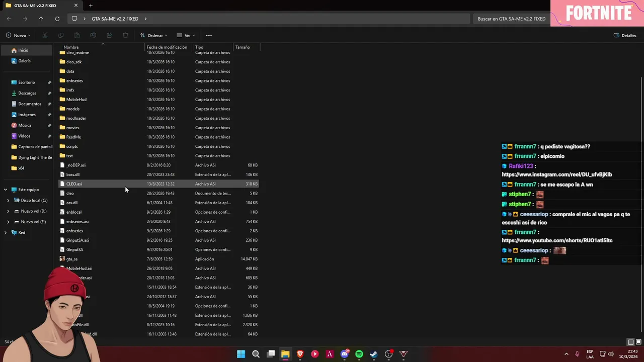Click the microphone icon in system tray
The image size is (644, 362).
tap(577, 354)
